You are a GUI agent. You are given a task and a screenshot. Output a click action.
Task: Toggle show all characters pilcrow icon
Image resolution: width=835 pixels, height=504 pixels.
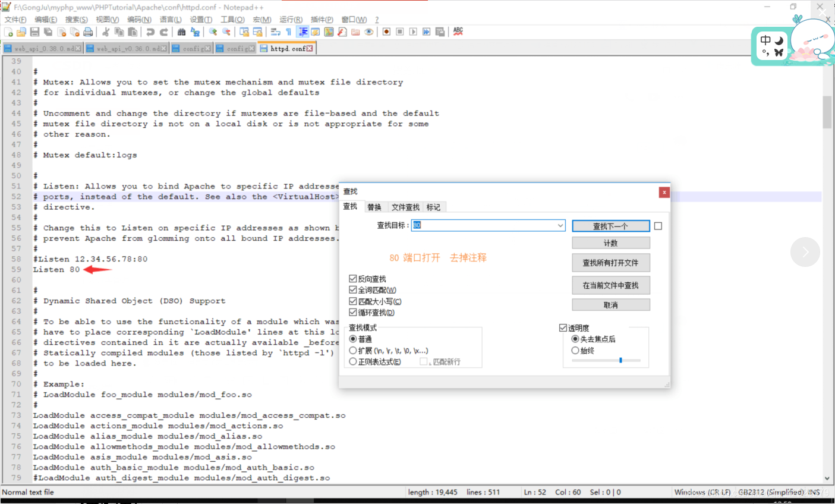pyautogui.click(x=289, y=32)
